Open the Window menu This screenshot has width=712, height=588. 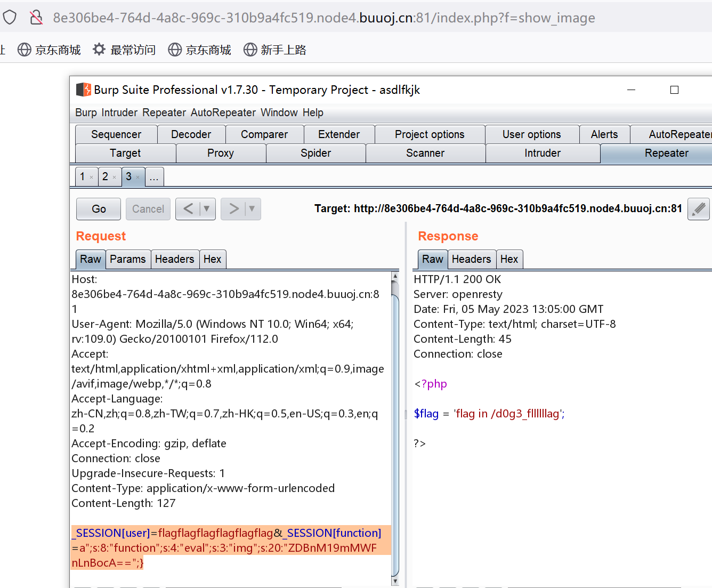[279, 112]
